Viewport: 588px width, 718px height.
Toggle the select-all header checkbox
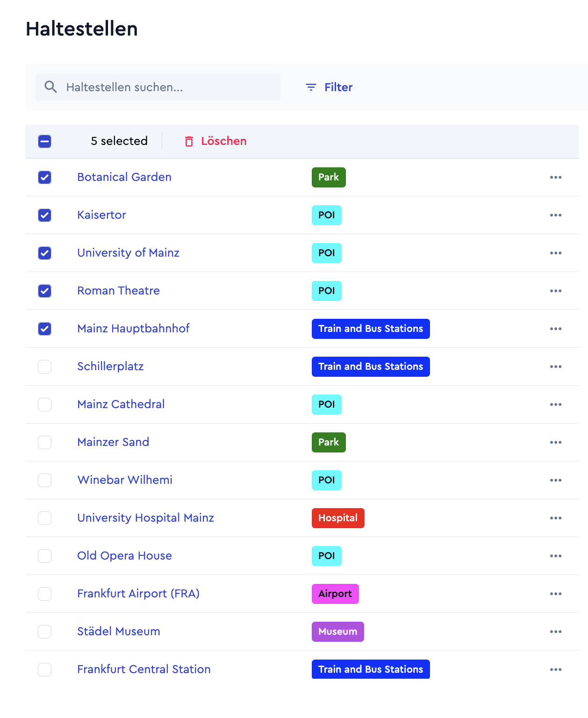44,141
